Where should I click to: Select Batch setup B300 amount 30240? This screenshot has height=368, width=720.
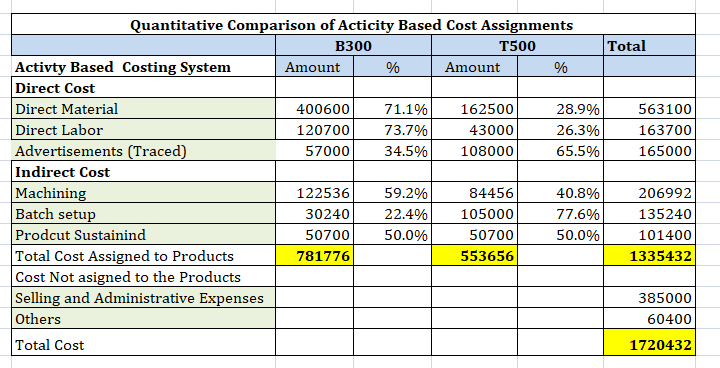[x=315, y=214]
